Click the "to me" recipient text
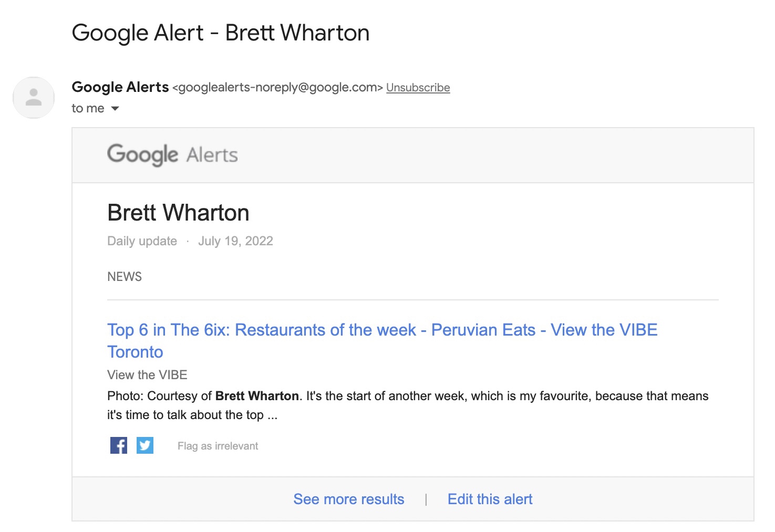Screen dimensions: 775x532 (x=88, y=109)
